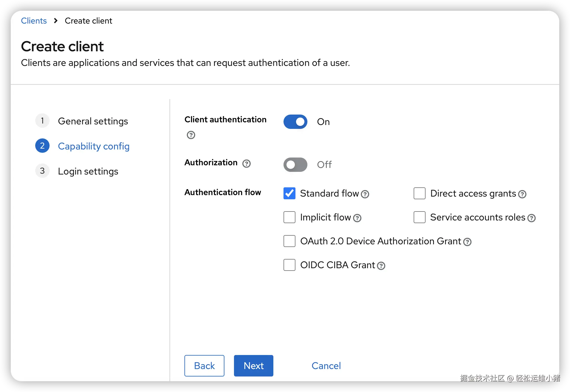Check OIDC CIBA Grant checkbox

click(x=289, y=265)
